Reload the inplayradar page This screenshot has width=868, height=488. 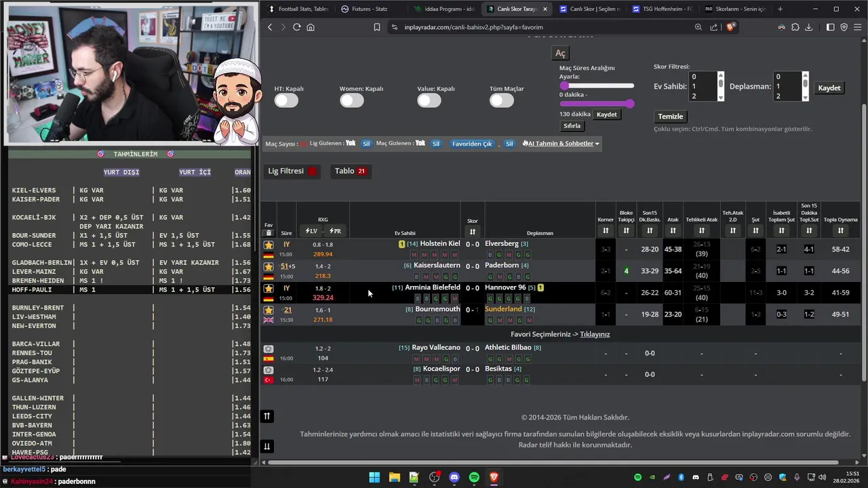click(296, 27)
